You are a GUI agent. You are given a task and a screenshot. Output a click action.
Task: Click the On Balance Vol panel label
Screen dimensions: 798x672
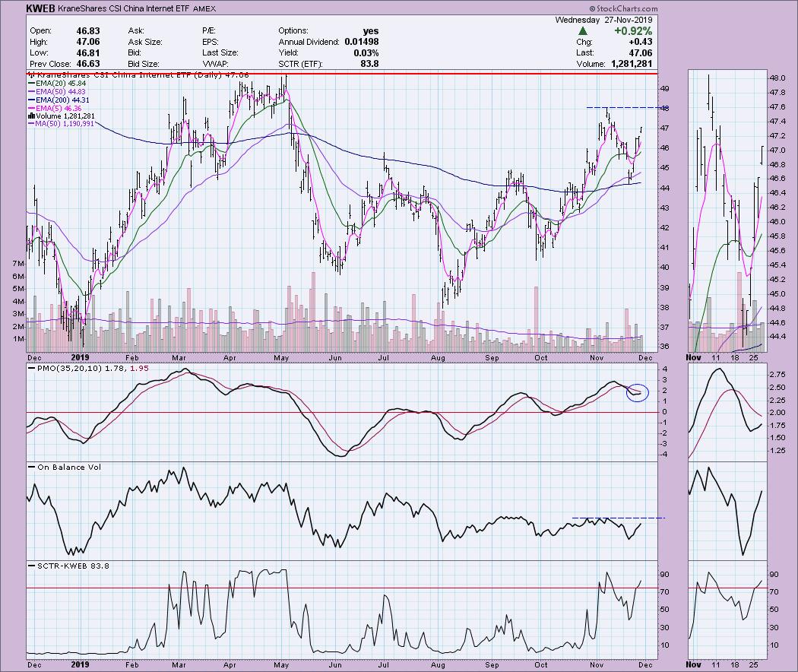(x=69, y=467)
